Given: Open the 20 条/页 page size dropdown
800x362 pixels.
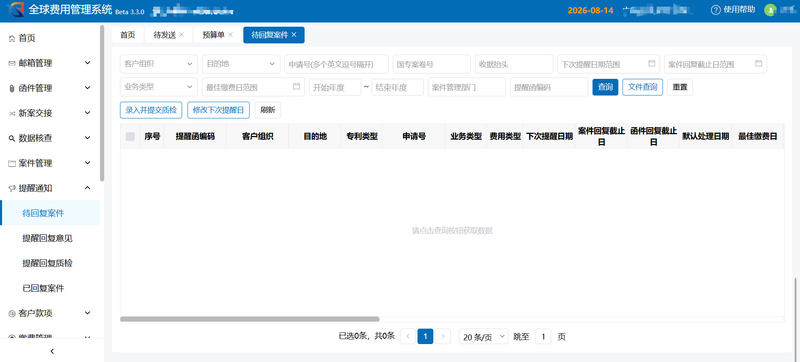Looking at the screenshot, I should 483,337.
